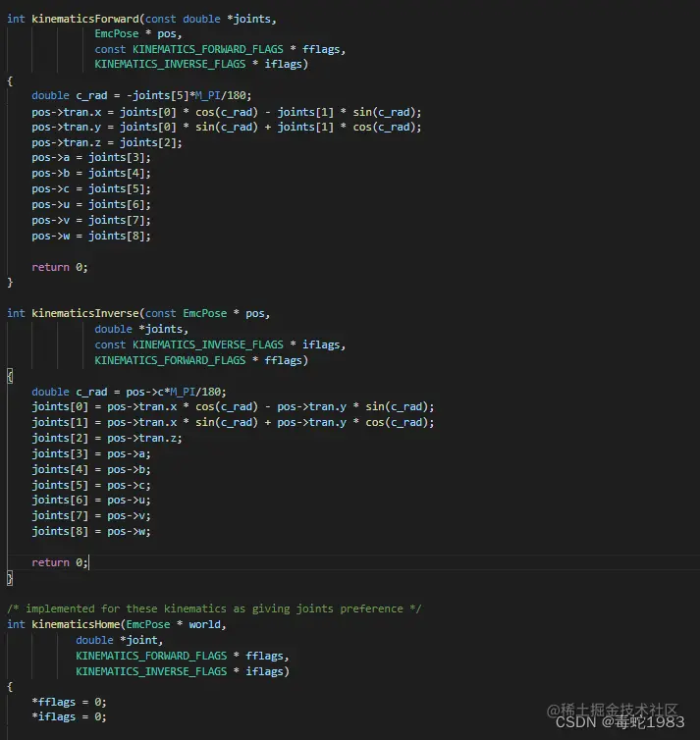Screen dimensions: 700x740
Task: Click the 'pos->tran.y = joints[0] * sin(c_rad)' line
Action: point(227,127)
